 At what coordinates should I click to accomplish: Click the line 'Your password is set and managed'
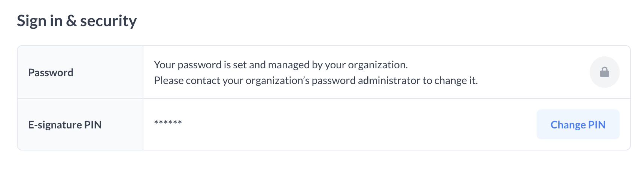click(x=280, y=65)
